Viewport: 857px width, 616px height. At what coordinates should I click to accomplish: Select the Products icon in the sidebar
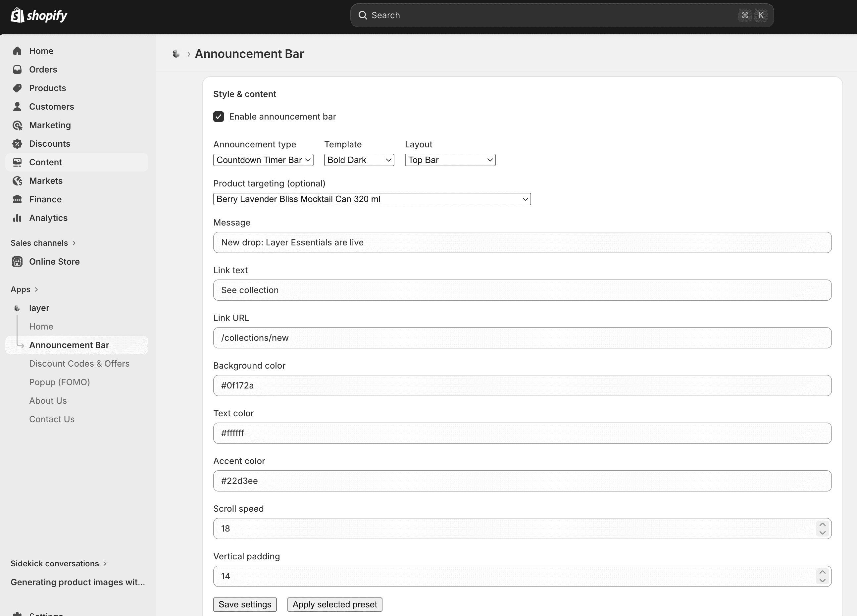17,88
